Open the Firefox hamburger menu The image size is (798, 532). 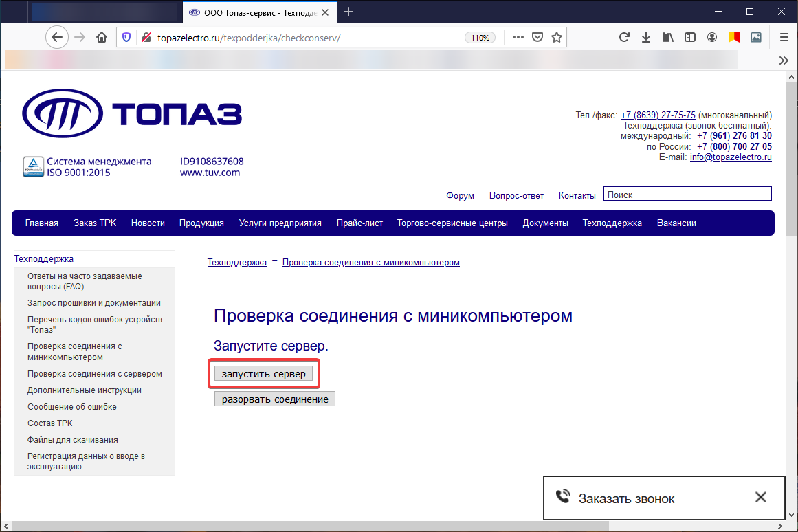[x=784, y=37]
